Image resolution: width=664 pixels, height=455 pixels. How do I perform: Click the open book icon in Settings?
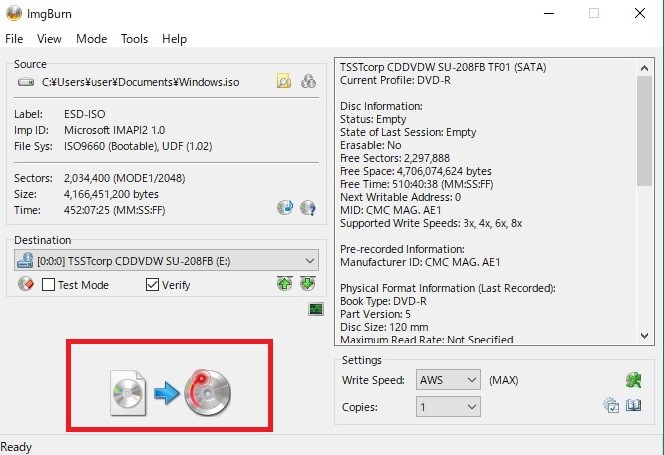[x=633, y=406]
